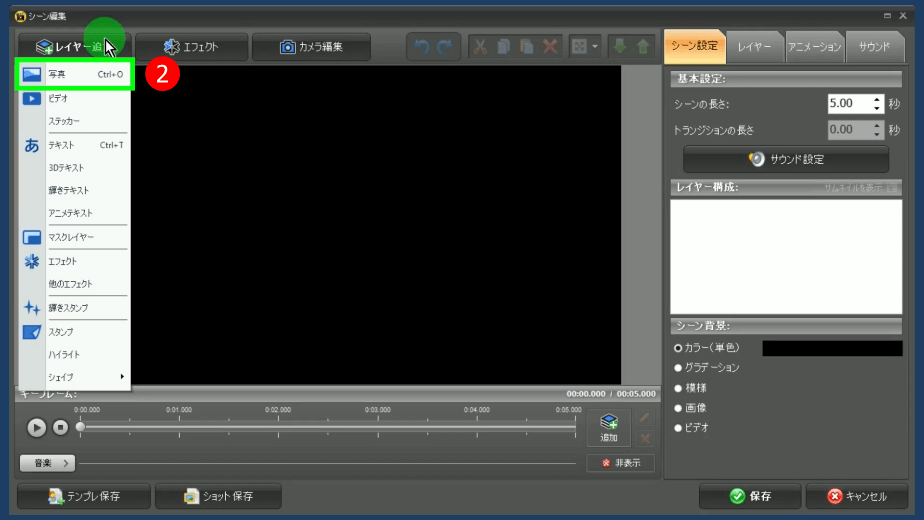Click the black scene background color swatch

coord(832,348)
